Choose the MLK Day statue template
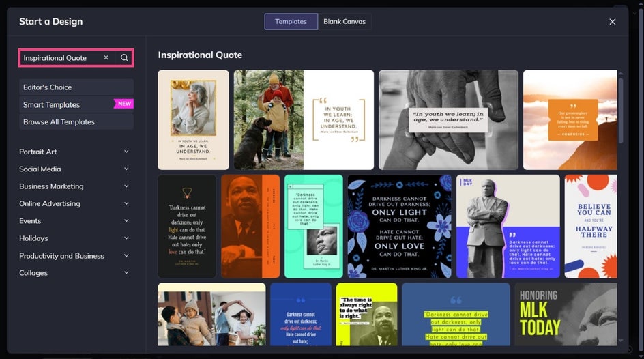 (508, 227)
